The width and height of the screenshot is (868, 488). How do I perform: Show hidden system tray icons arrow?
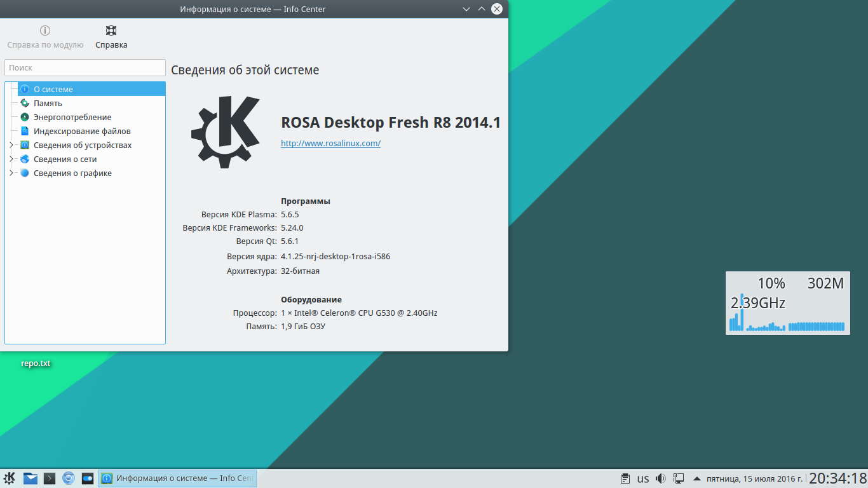[x=697, y=478]
